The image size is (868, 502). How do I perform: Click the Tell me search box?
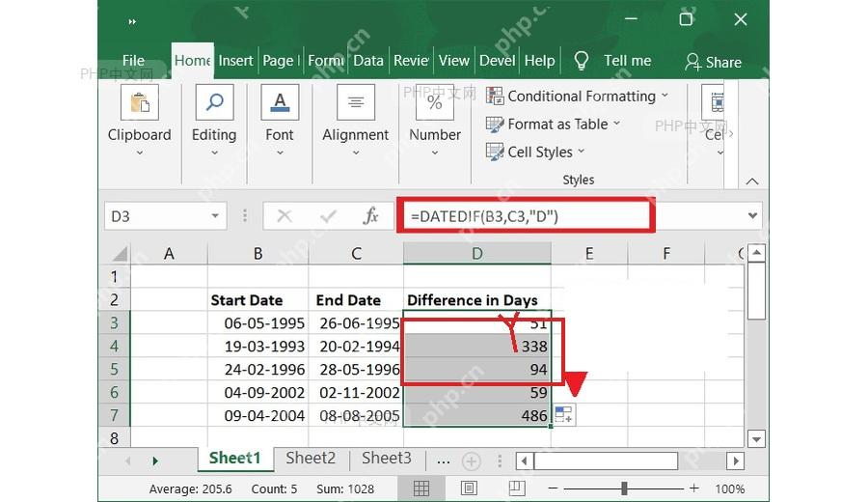627,61
